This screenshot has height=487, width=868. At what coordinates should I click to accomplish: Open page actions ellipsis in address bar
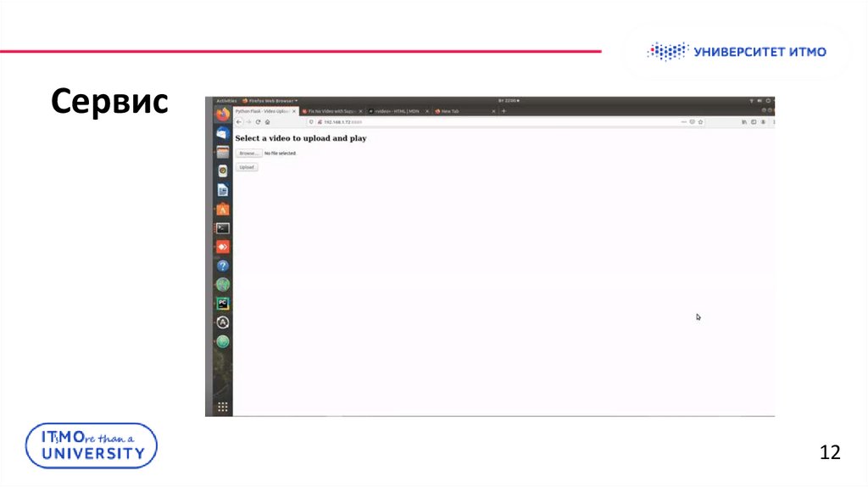[x=684, y=122]
